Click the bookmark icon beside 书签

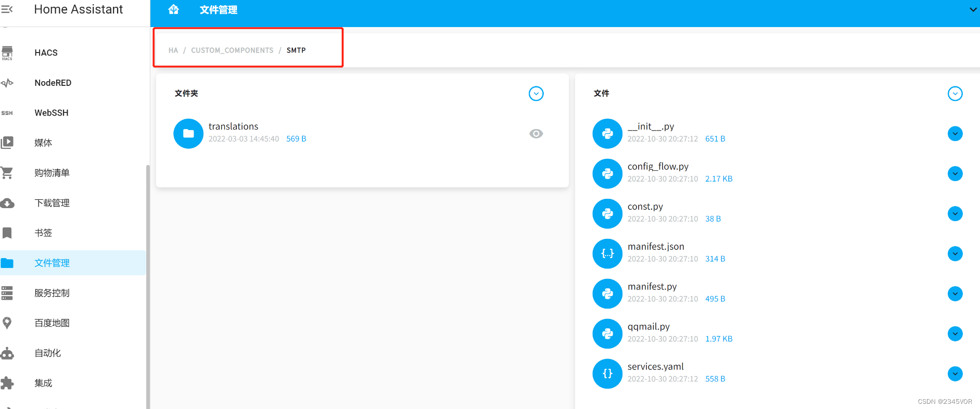7,233
